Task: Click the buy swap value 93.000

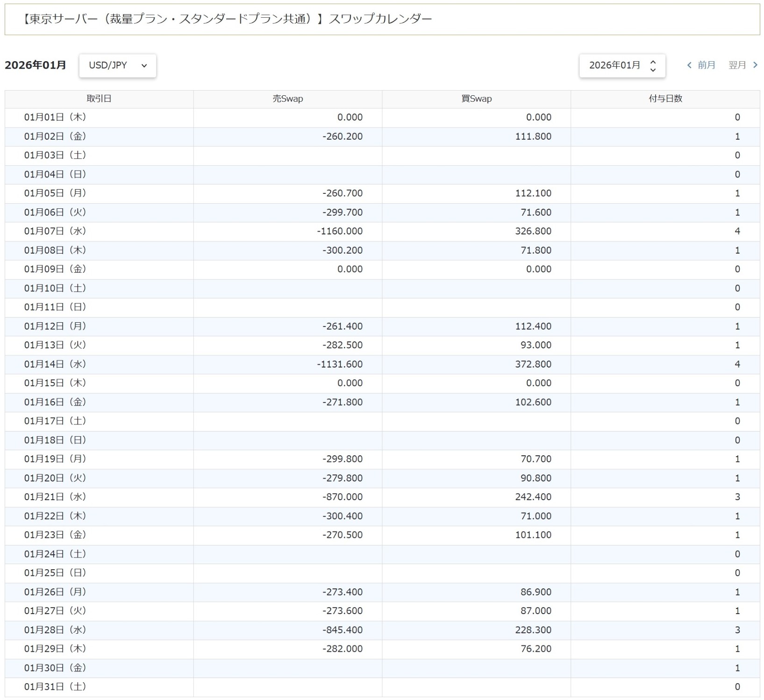Action: tap(536, 345)
